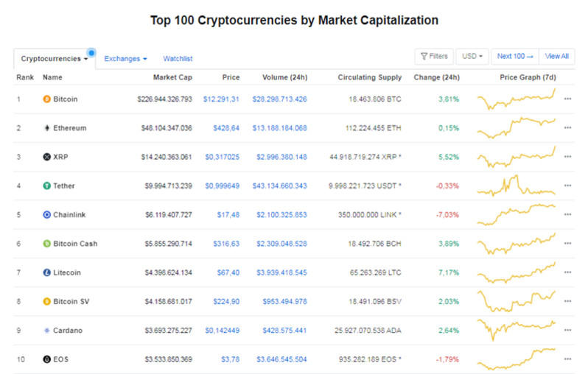The height and width of the screenshot is (374, 588).
Task: Click the Chainlink logo icon
Action: (47, 214)
